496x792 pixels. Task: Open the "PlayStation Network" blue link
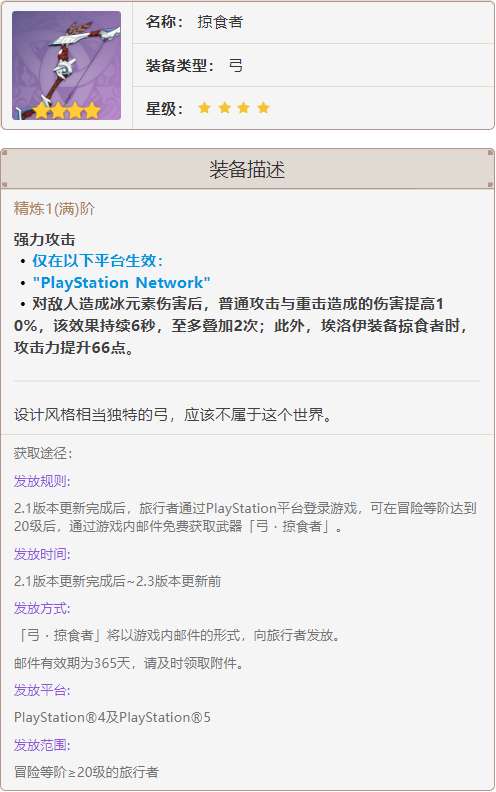(121, 282)
